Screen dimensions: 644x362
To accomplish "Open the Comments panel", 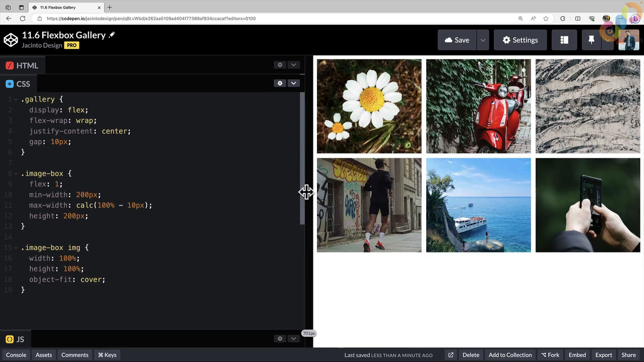I will [75, 355].
